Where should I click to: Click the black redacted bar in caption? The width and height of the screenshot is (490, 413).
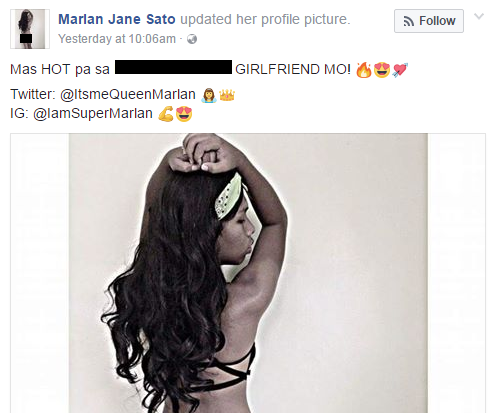click(173, 67)
